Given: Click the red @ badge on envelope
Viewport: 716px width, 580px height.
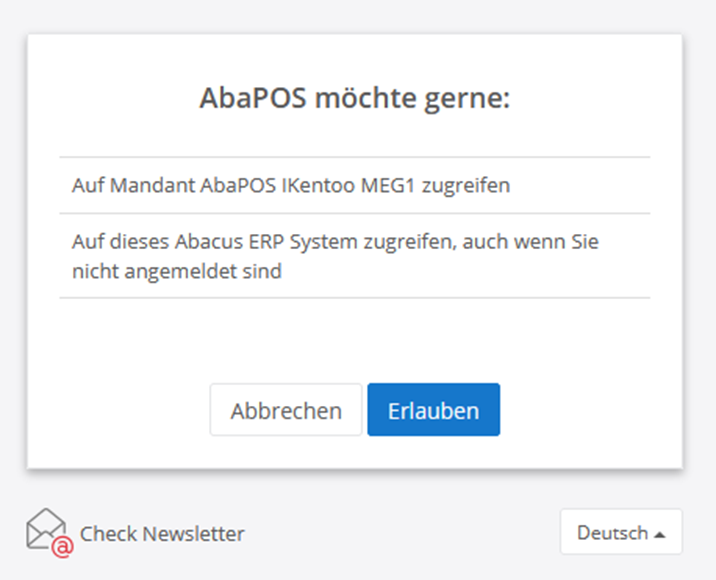Looking at the screenshot, I should click(x=62, y=546).
